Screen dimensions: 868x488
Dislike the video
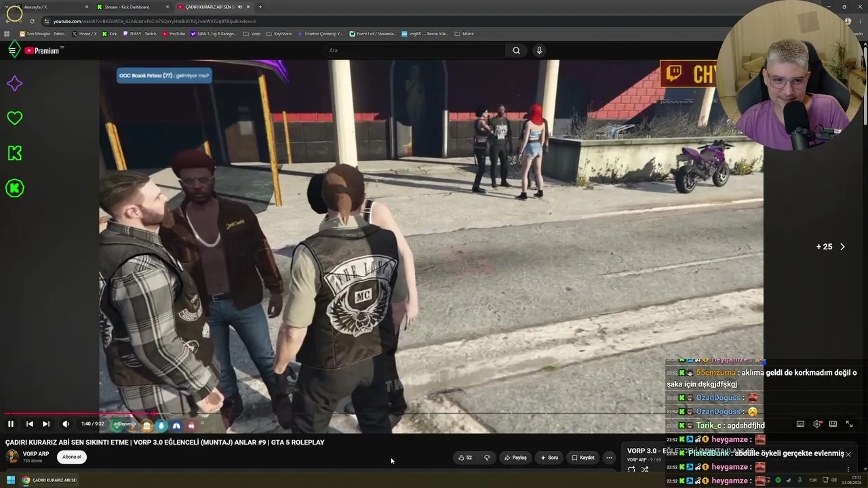click(x=487, y=457)
